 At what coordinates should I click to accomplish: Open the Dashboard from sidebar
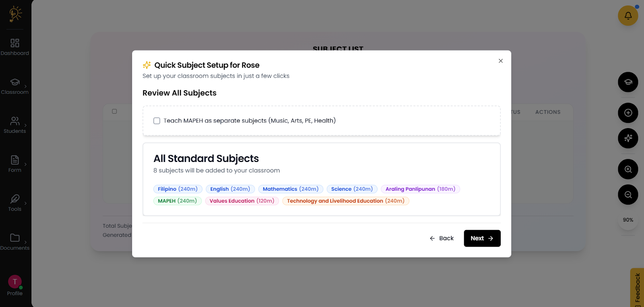(x=15, y=47)
